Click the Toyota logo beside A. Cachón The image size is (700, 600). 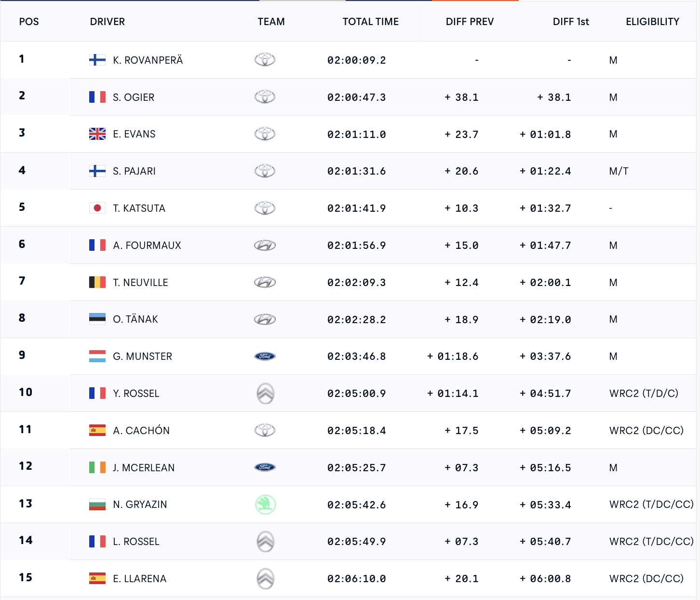pos(265,430)
